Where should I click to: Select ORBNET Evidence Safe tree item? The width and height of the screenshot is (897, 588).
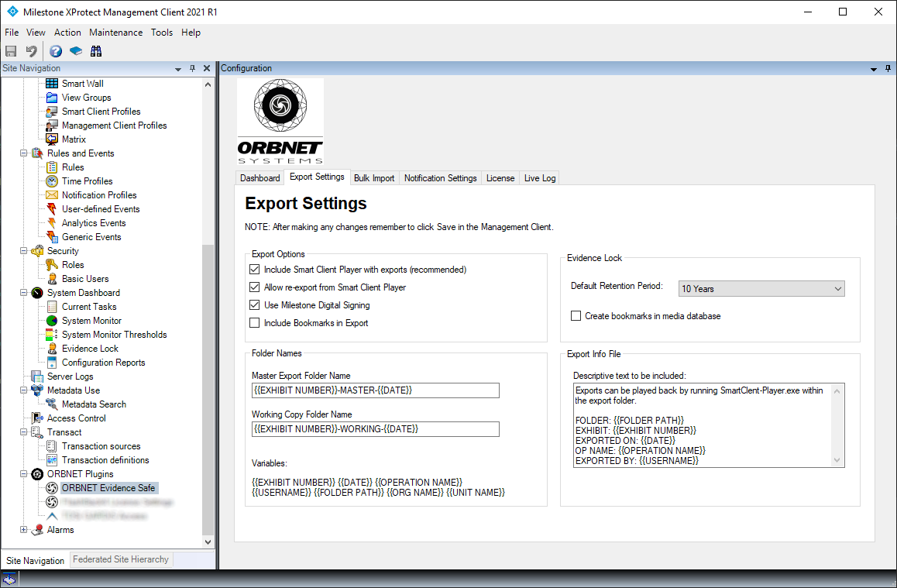pyautogui.click(x=108, y=488)
